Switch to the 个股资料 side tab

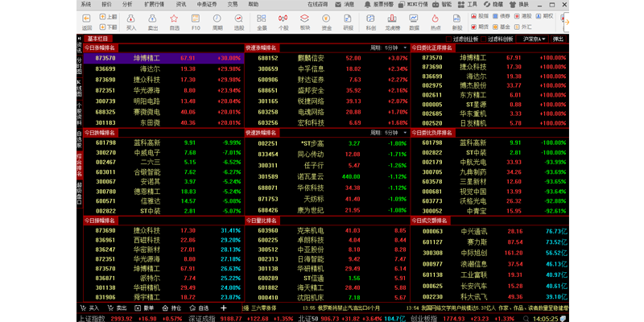[79, 114]
